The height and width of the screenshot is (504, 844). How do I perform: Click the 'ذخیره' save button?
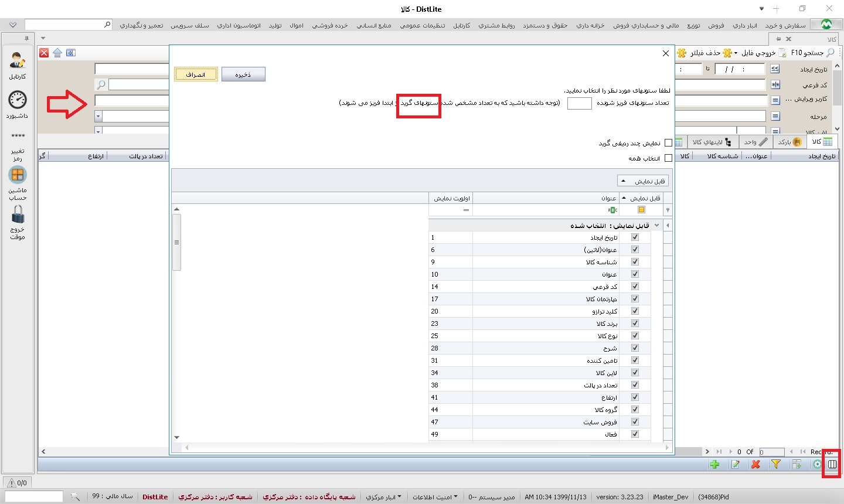coord(243,74)
